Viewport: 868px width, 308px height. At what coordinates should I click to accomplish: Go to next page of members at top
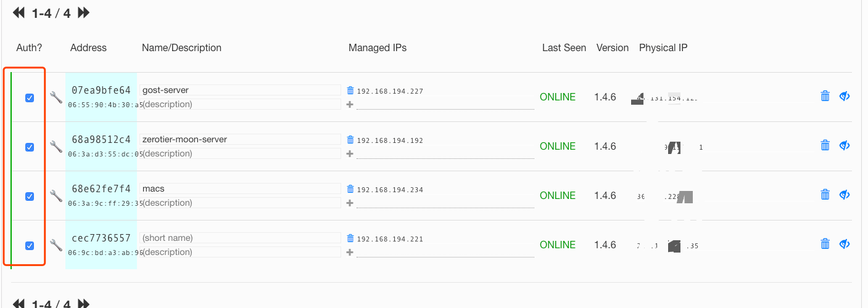[84, 13]
